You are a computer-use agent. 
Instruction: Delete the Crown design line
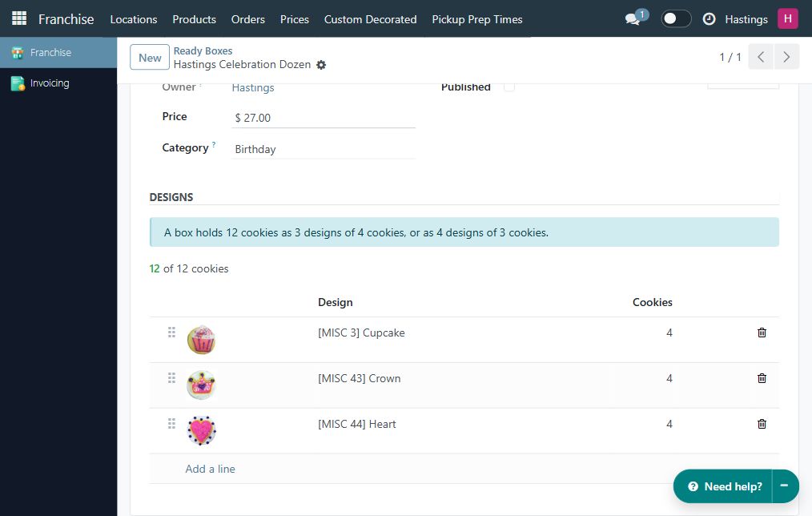coord(762,378)
